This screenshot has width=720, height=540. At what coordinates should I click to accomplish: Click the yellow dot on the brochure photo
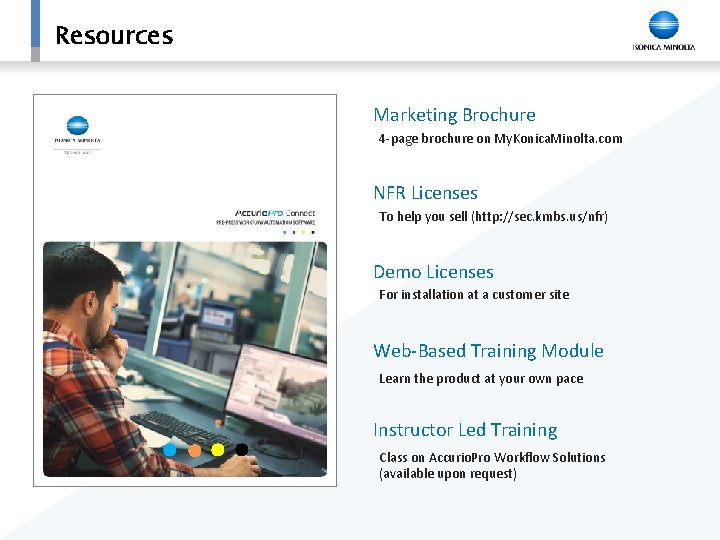point(218,450)
